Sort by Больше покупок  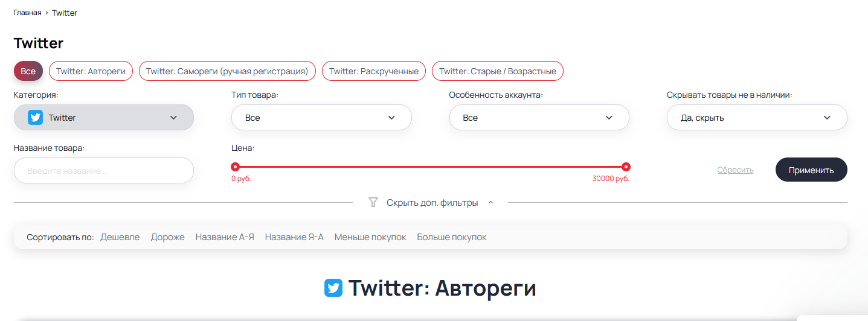point(451,237)
